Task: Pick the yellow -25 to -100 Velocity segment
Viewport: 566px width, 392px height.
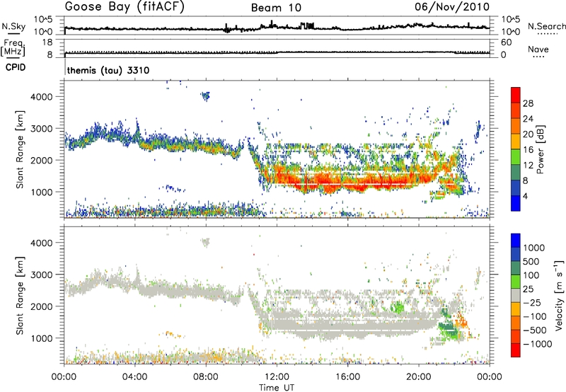Action: tap(516, 309)
